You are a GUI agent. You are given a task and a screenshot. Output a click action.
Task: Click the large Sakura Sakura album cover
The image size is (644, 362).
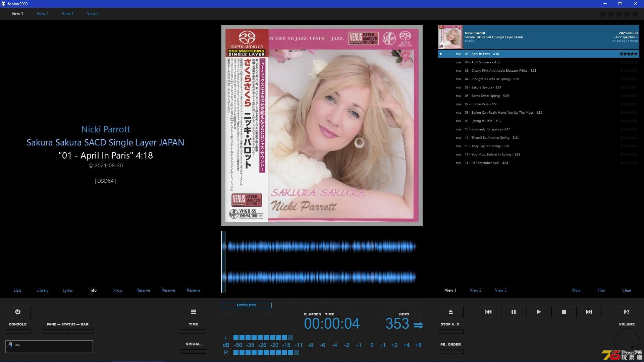coord(322,125)
